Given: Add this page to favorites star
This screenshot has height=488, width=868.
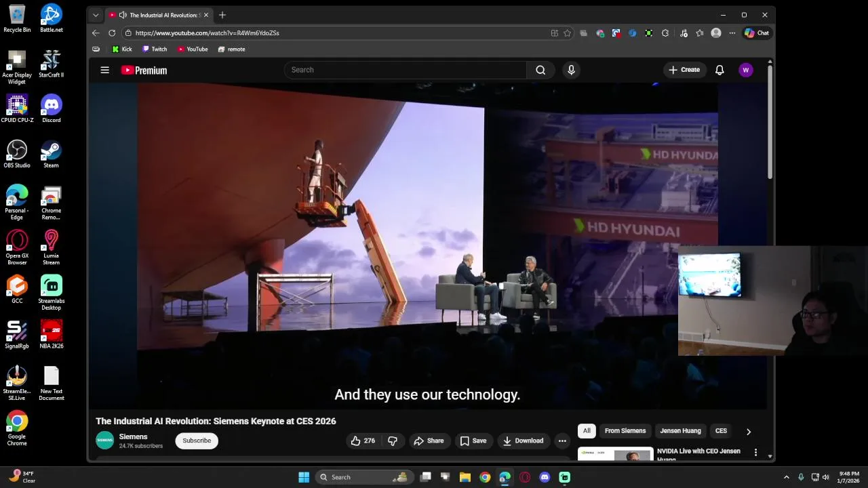Looking at the screenshot, I should pyautogui.click(x=567, y=33).
